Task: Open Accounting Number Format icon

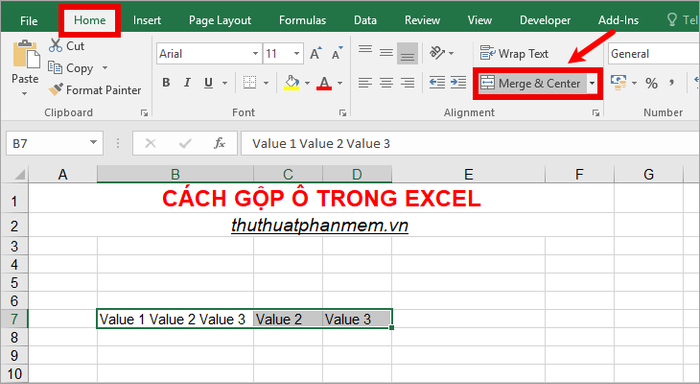Action: pos(618,83)
